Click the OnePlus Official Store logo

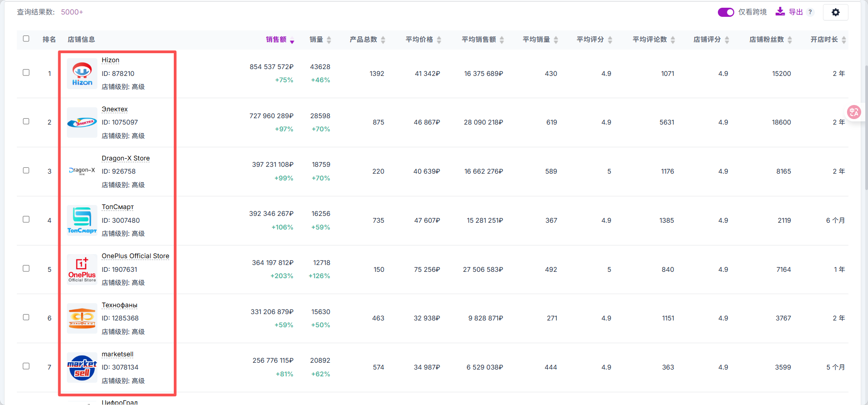click(82, 270)
